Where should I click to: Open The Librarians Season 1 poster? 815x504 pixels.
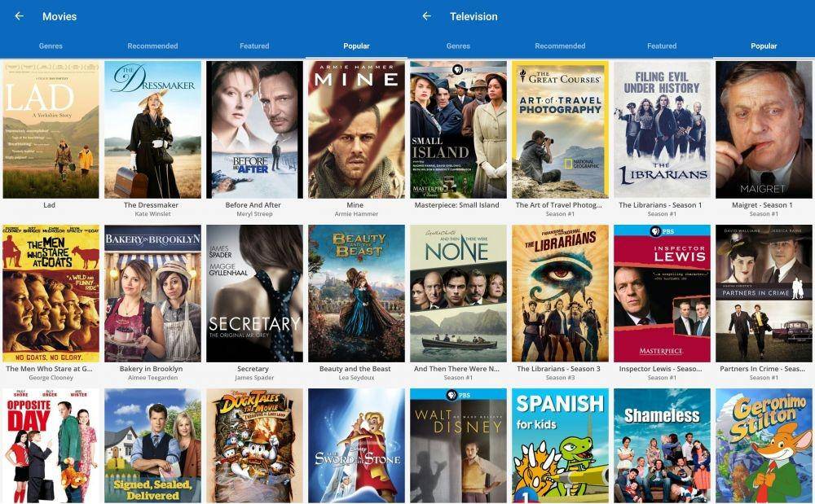click(662, 129)
